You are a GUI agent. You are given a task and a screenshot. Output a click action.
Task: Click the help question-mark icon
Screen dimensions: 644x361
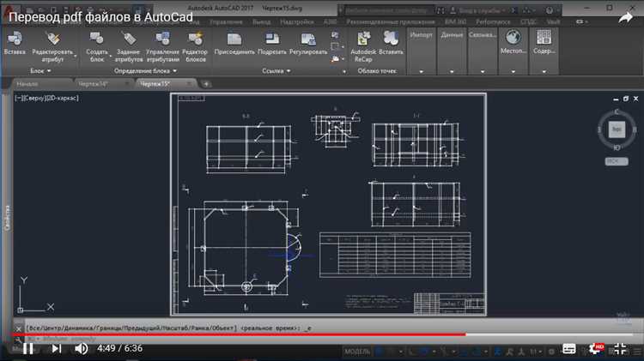click(x=550, y=9)
